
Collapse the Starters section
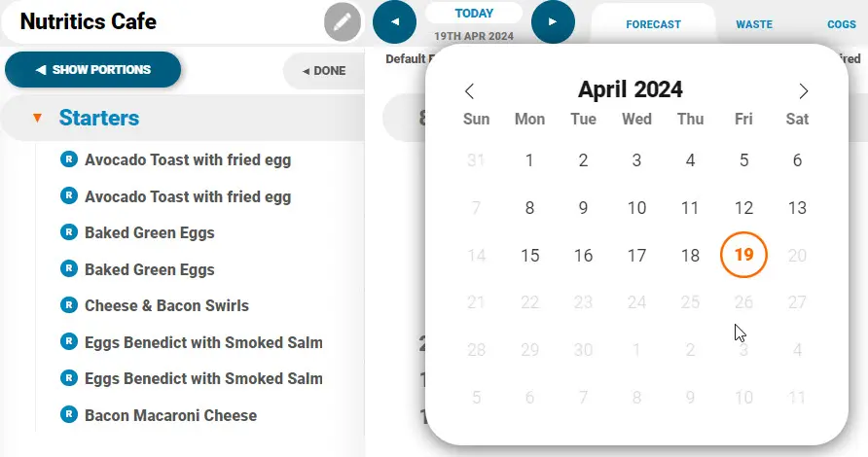[37, 119]
